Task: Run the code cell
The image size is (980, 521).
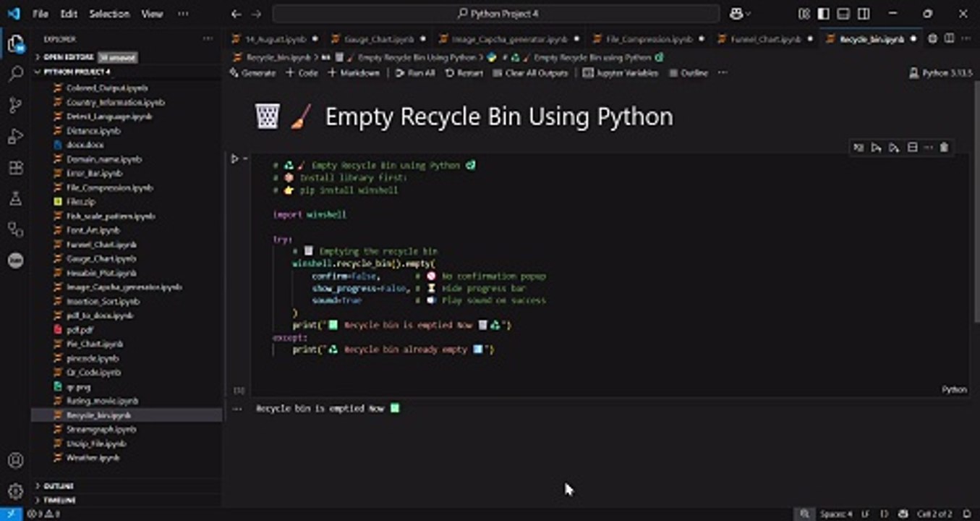Action: point(234,158)
